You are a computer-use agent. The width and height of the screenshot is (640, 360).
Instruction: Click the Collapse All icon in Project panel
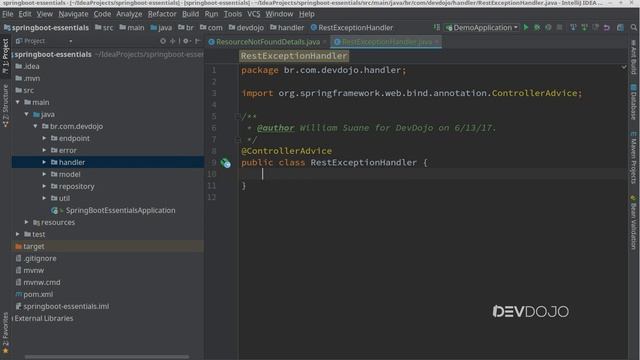click(173, 41)
